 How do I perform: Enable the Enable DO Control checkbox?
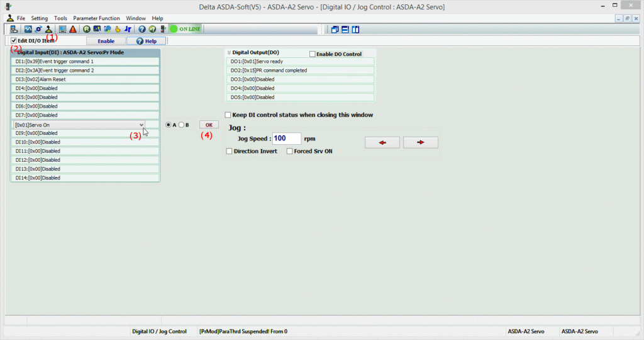click(x=313, y=54)
